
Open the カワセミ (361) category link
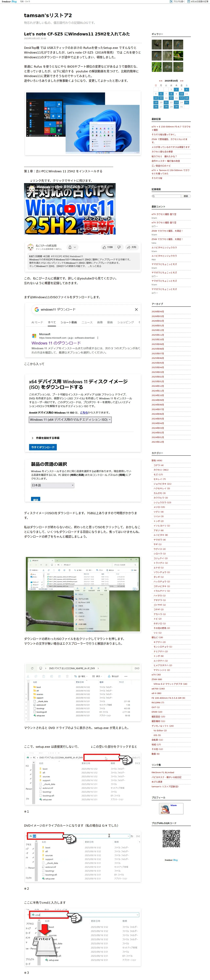161,470
